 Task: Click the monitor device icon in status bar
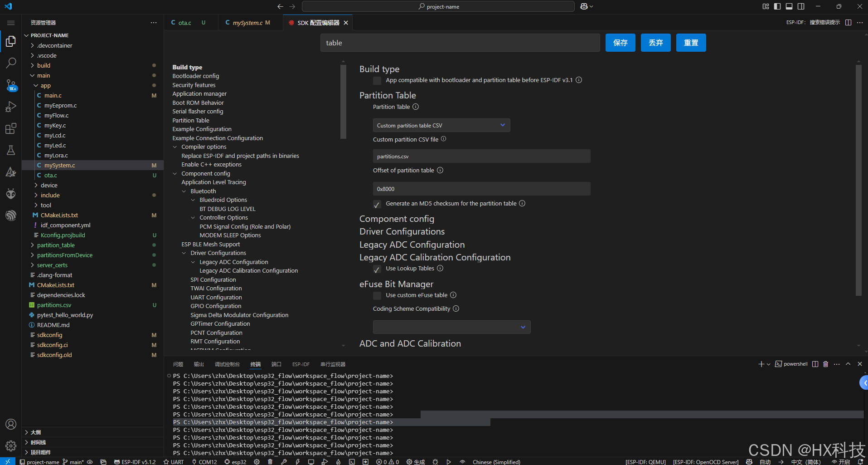click(x=311, y=462)
